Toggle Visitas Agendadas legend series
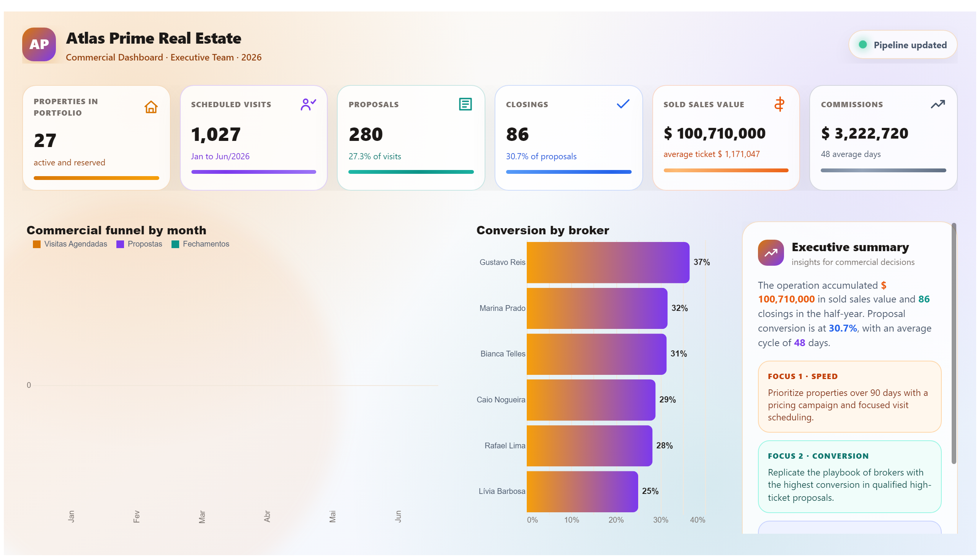The width and height of the screenshot is (980, 559). 70,244
